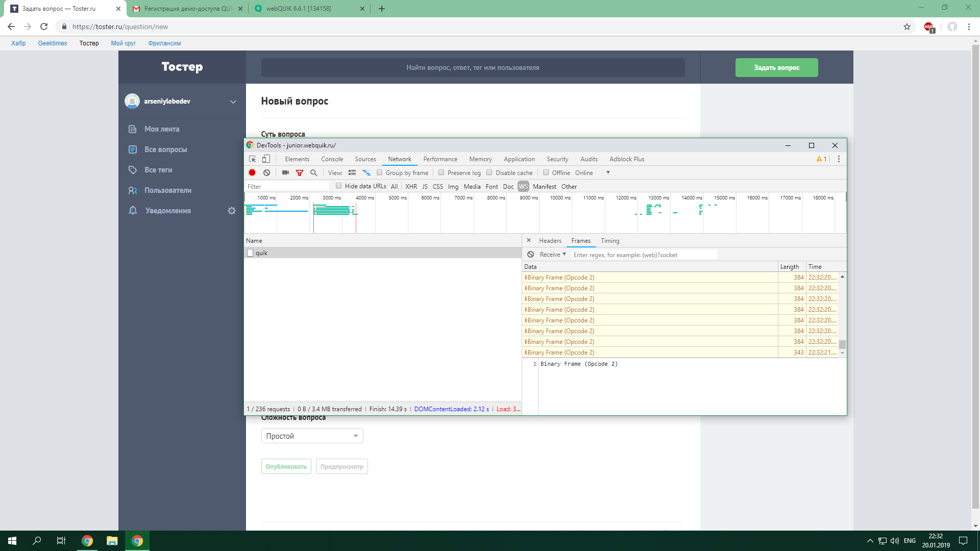Show hidden system tray icons
The height and width of the screenshot is (551, 980).
tap(870, 541)
